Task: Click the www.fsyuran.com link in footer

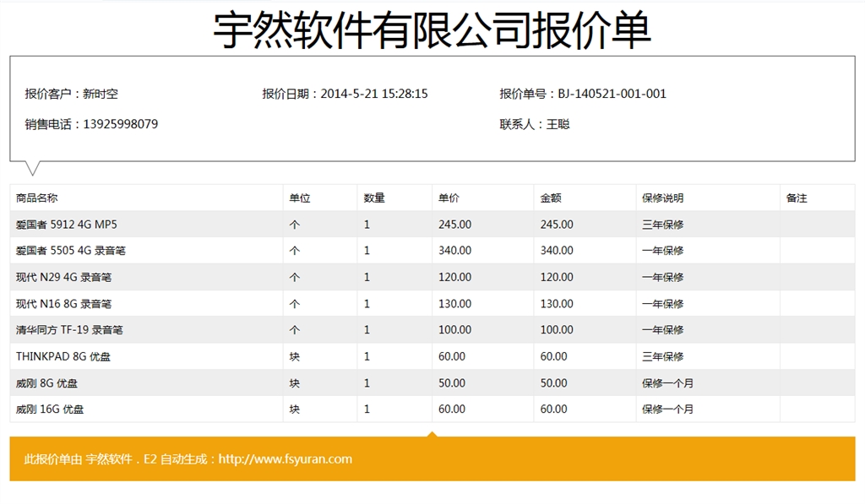Action: pyautogui.click(x=285, y=459)
